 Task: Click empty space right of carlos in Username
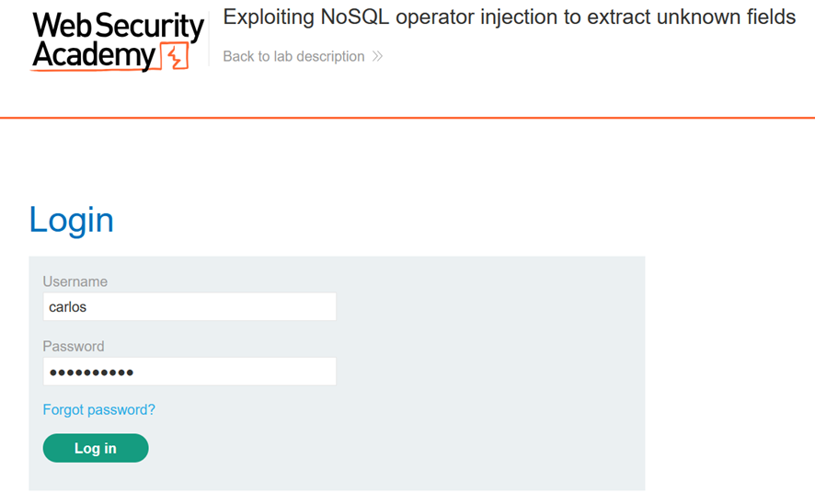(x=218, y=306)
